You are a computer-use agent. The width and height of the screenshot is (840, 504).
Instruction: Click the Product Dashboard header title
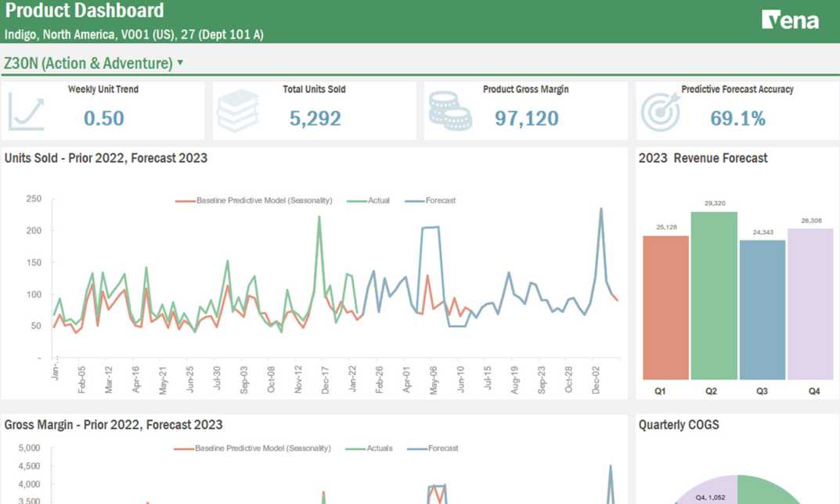85,11
